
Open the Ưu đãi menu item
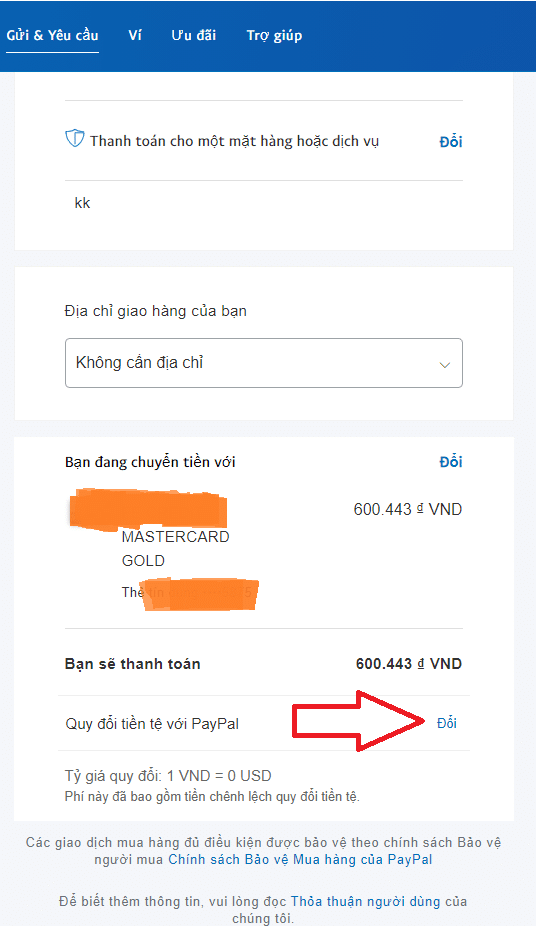point(194,35)
